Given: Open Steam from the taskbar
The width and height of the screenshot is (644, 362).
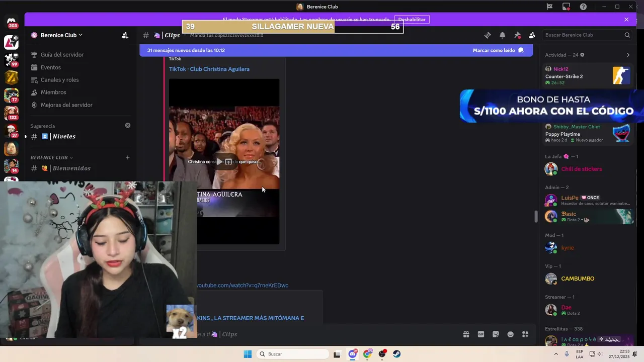Looking at the screenshot, I should tap(397, 354).
